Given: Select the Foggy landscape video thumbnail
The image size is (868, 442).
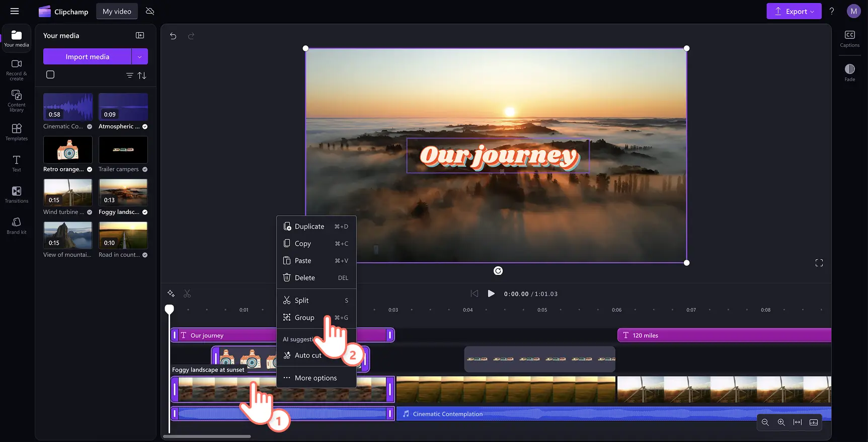Looking at the screenshot, I should (123, 192).
